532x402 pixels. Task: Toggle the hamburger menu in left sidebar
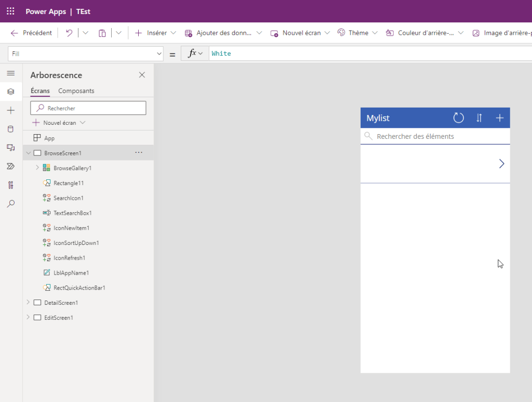[11, 73]
